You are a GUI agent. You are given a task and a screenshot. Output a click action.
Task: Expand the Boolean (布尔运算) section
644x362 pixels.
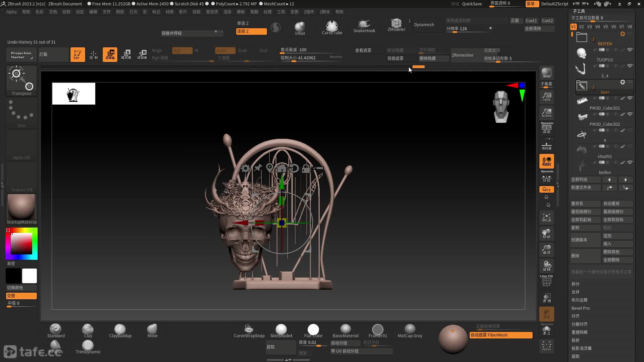(x=579, y=300)
